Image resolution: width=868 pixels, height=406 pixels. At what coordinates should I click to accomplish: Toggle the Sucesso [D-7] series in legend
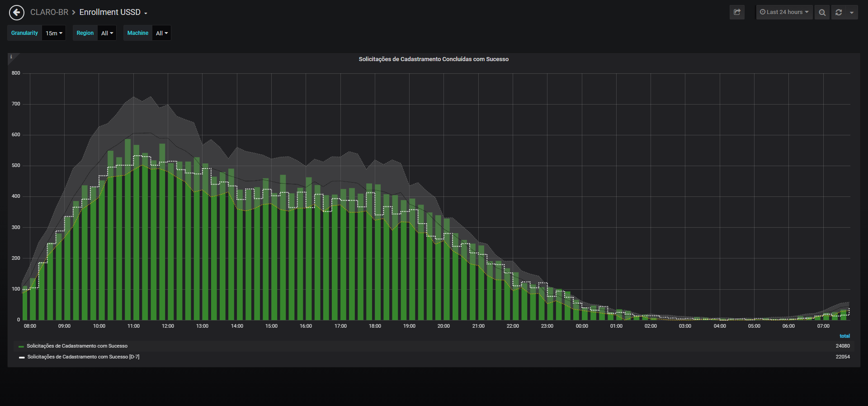pos(83,357)
